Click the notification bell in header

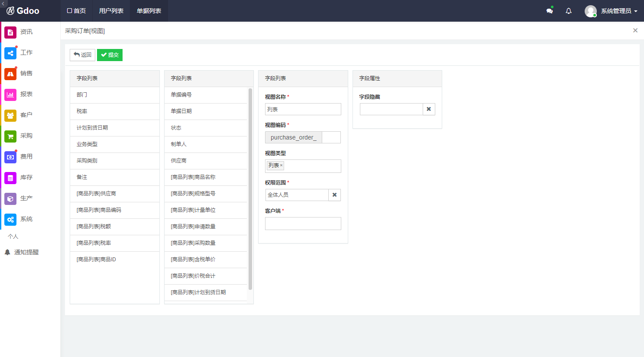[569, 11]
